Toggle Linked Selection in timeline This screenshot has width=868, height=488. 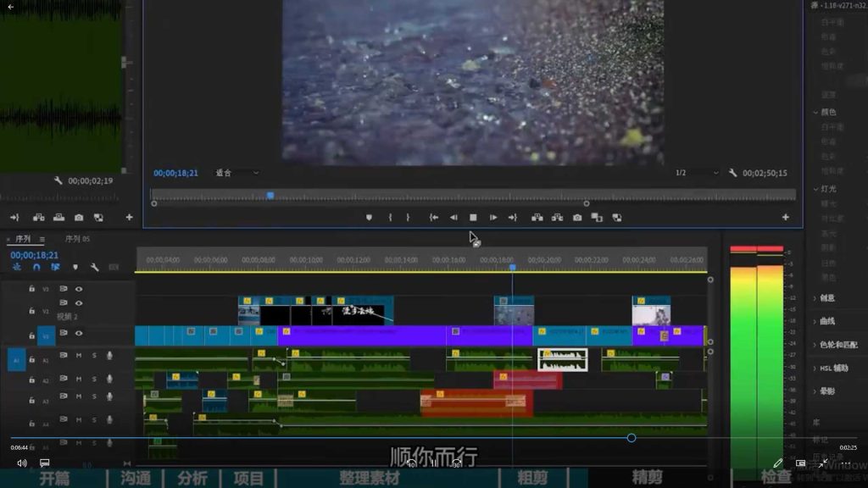(x=55, y=267)
